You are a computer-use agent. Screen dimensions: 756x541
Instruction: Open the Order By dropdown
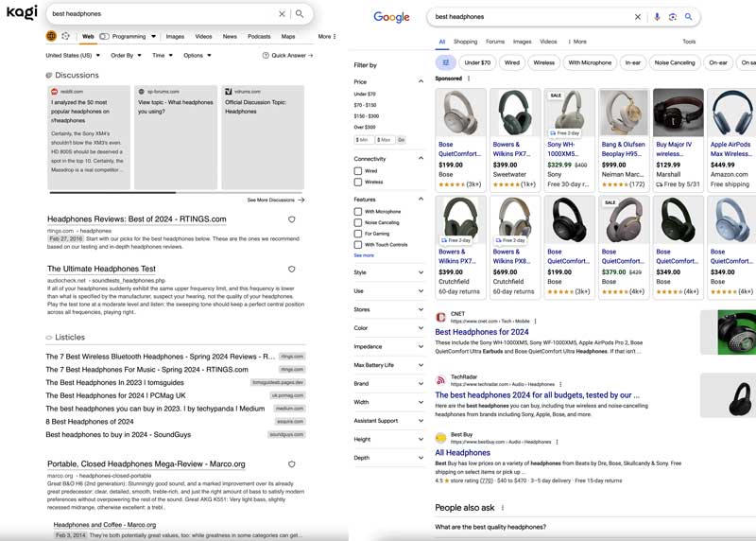126,56
